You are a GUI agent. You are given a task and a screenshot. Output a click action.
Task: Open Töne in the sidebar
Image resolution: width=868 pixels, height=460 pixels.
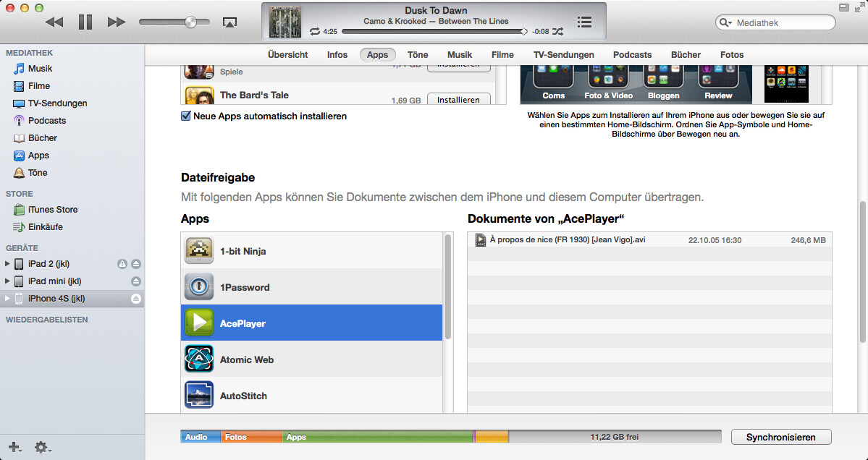point(38,172)
